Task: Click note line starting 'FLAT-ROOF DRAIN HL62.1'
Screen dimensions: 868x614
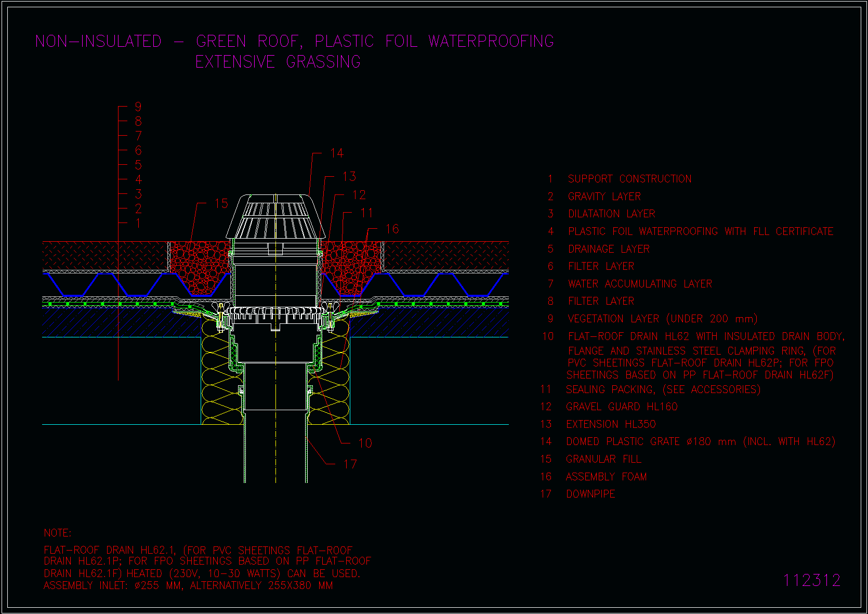Action: [198, 550]
